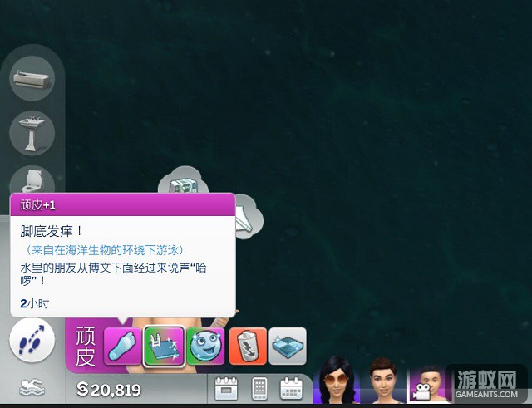Click the thought bubble with appliance
The image size is (532, 408).
click(x=183, y=181)
